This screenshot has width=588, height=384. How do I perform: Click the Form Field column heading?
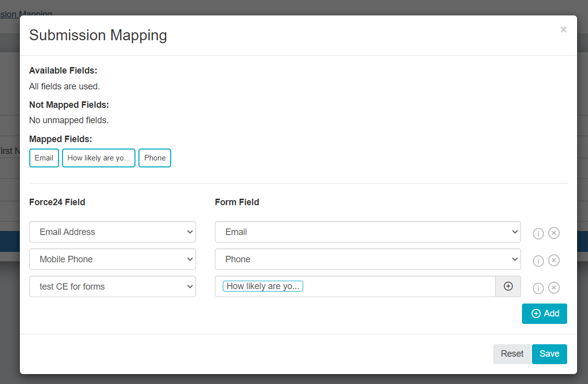237,202
